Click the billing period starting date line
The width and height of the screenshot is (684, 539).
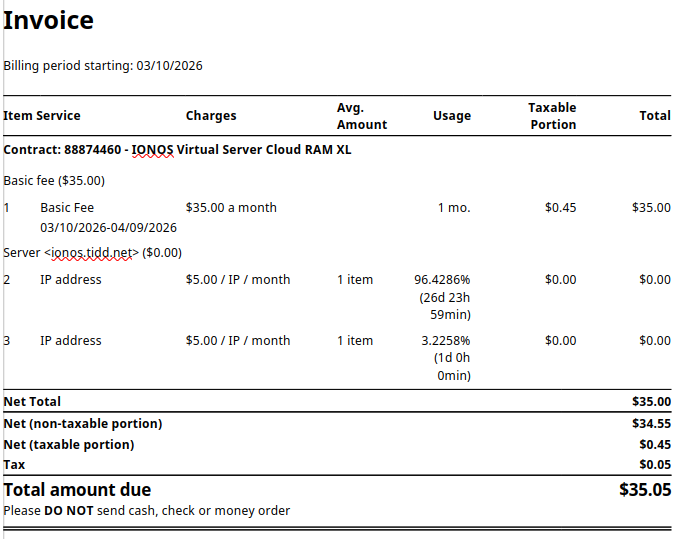point(103,66)
